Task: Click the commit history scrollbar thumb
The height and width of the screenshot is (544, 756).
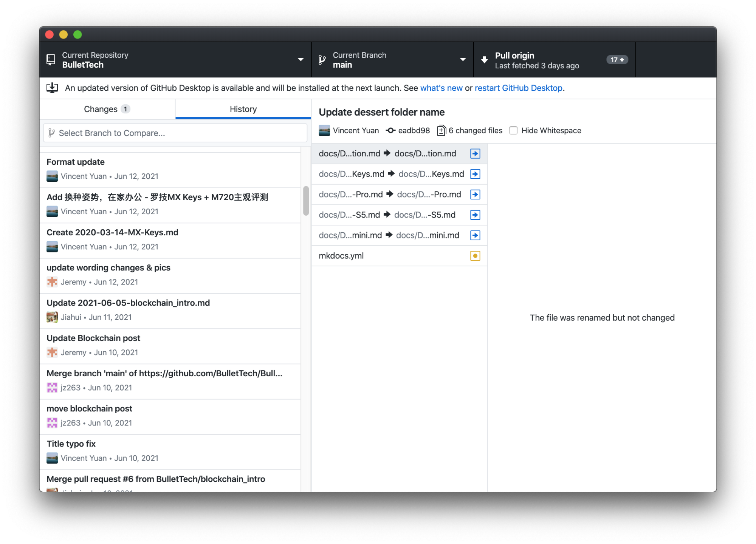Action: point(306,201)
